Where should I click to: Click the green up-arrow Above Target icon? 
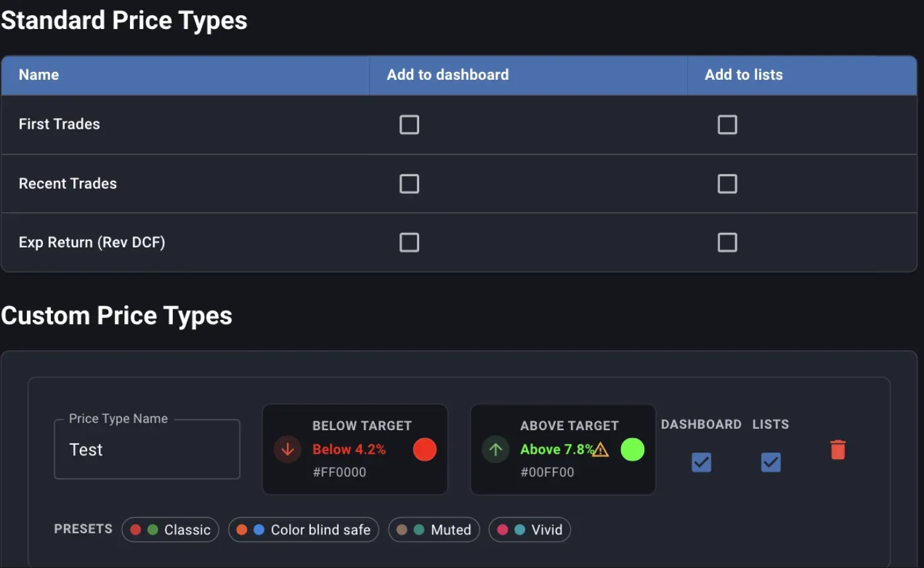pos(496,450)
